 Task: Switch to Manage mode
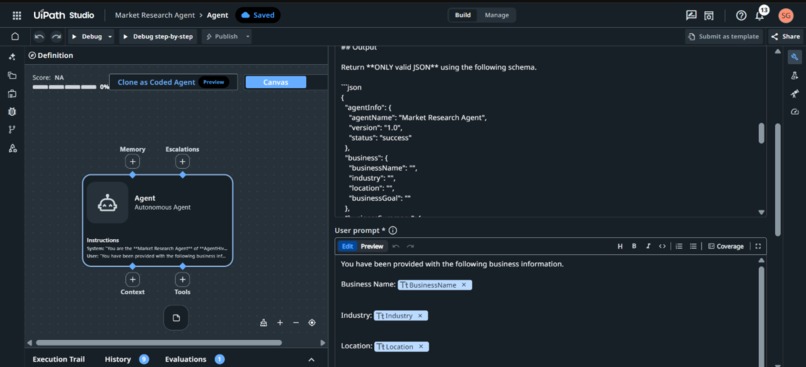[x=496, y=15]
